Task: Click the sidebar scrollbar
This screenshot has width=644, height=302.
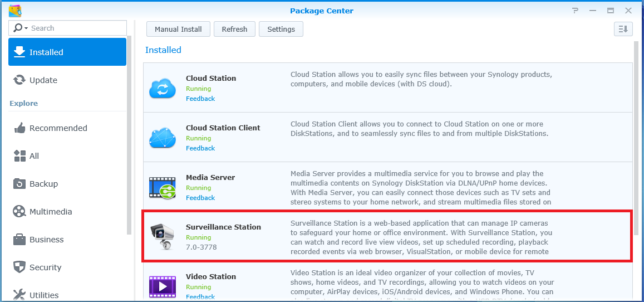Action: [129, 135]
